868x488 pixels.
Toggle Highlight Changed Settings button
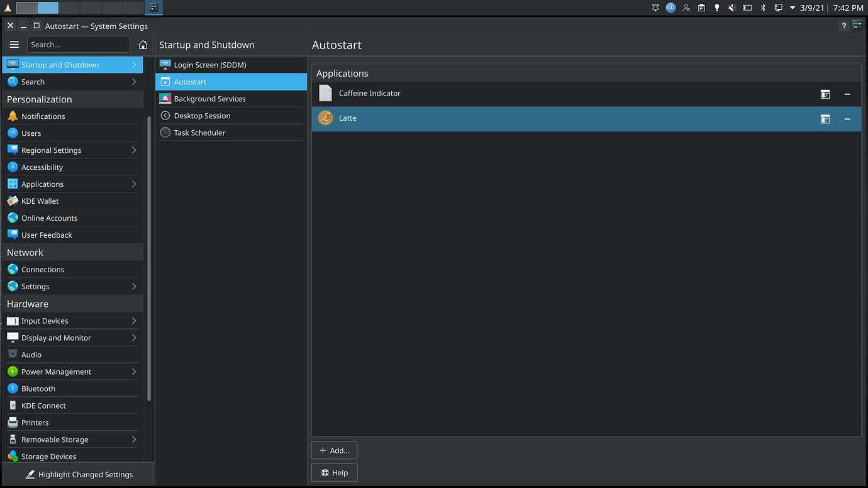(x=79, y=474)
